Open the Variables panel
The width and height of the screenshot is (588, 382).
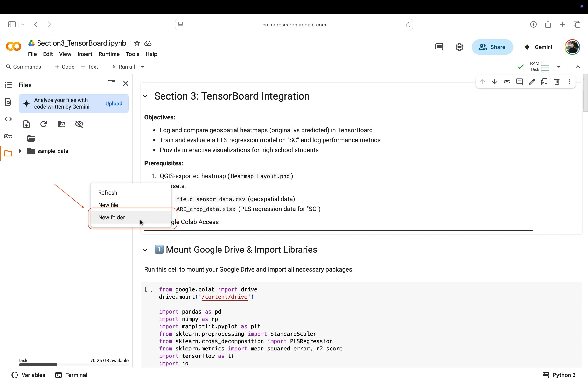pyautogui.click(x=28, y=375)
